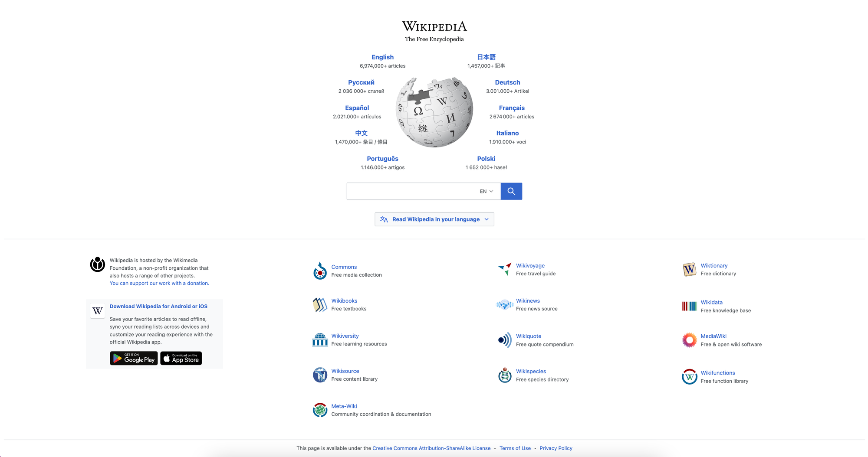This screenshot has width=868, height=457.
Task: Open Français Wikipedia
Action: click(512, 108)
